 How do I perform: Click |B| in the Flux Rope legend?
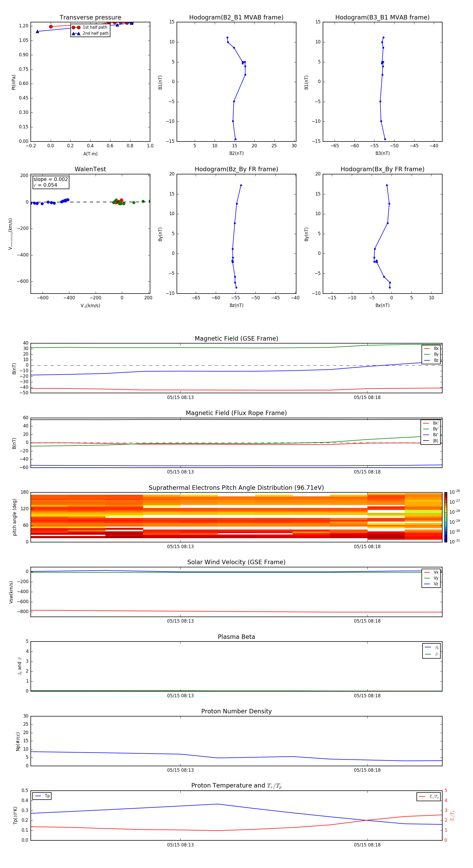pyautogui.click(x=431, y=441)
